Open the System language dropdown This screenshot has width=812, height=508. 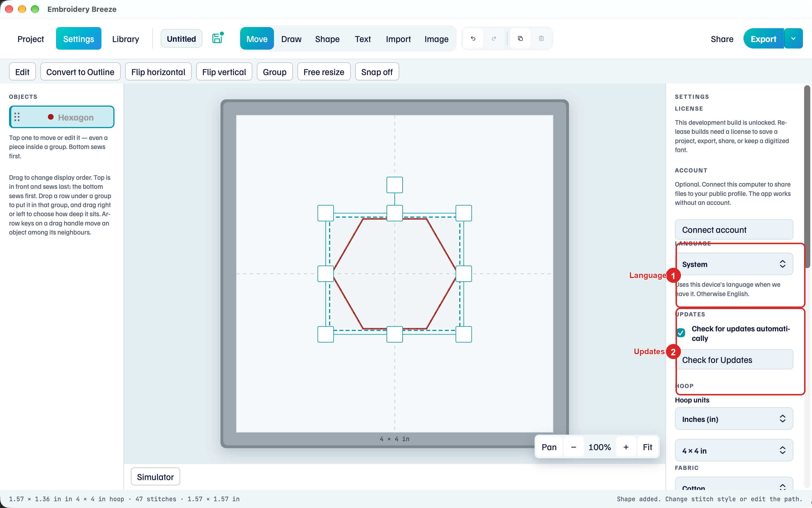point(734,264)
